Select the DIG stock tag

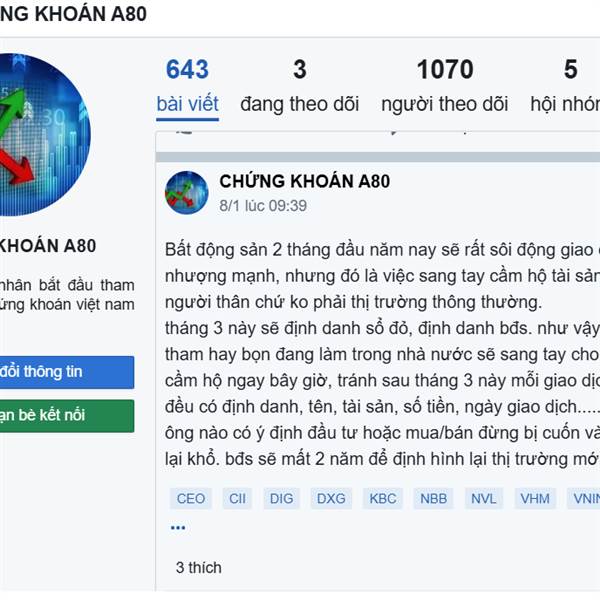coord(285,498)
